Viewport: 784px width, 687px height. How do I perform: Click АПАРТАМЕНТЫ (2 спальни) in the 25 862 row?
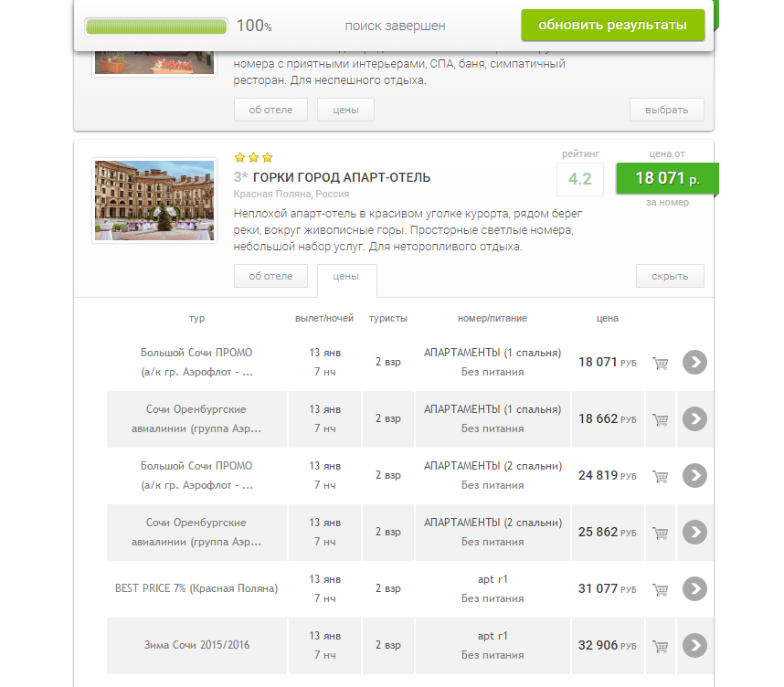[493, 523]
